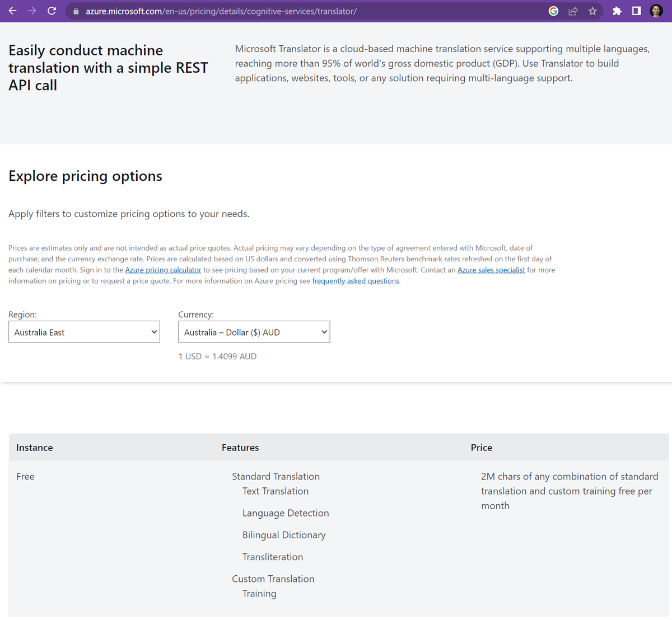This screenshot has width=672, height=620.
Task: Click the sidebar panel icon near profile
Action: pyautogui.click(x=636, y=11)
